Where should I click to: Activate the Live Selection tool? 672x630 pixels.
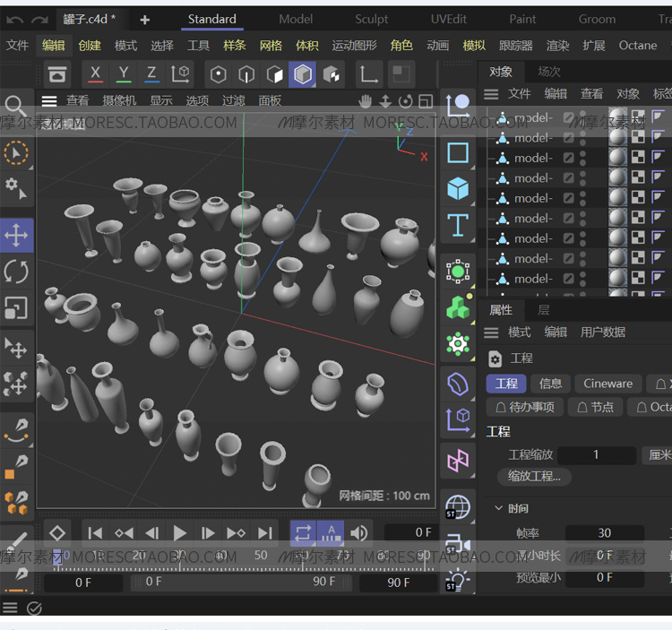pyautogui.click(x=16, y=153)
